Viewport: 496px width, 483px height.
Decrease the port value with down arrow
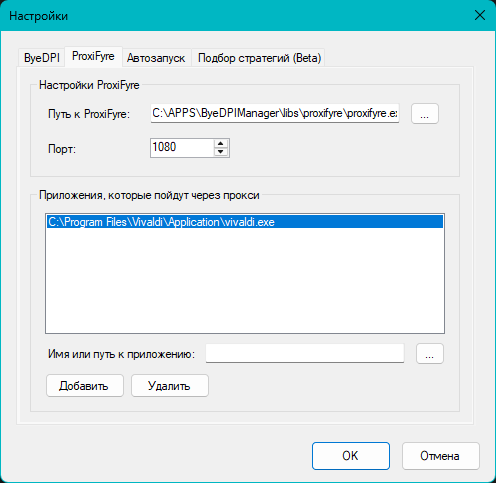pos(220,152)
